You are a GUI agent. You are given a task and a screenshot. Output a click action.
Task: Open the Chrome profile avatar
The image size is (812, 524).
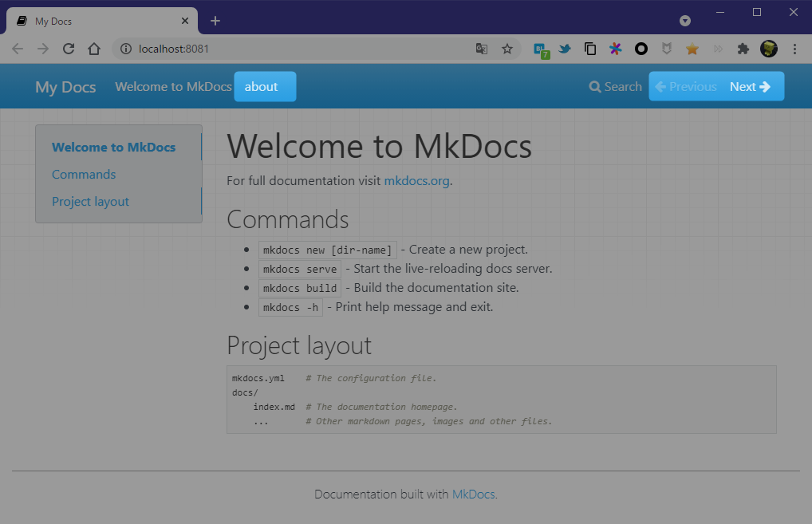(768, 49)
